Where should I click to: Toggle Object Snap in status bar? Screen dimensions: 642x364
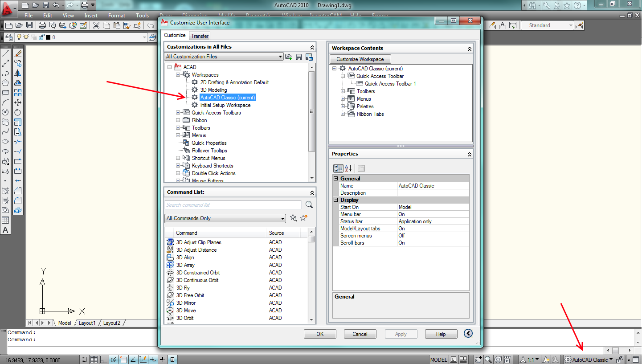point(123,360)
